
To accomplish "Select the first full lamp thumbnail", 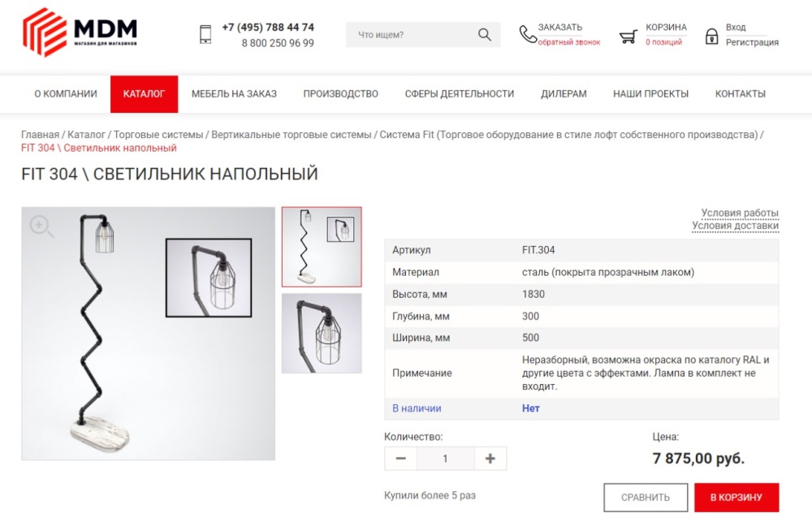I will click(x=322, y=247).
